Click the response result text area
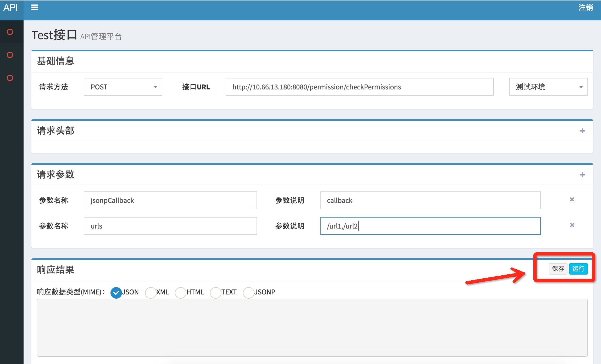This screenshot has height=364, width=601. (312, 328)
